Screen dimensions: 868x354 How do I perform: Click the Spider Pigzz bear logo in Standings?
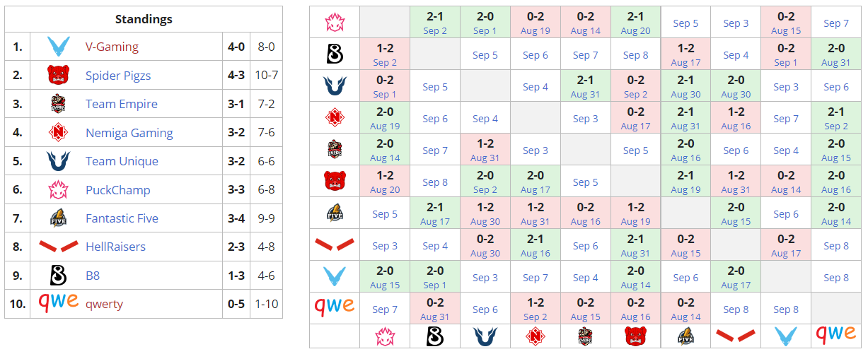coord(57,76)
